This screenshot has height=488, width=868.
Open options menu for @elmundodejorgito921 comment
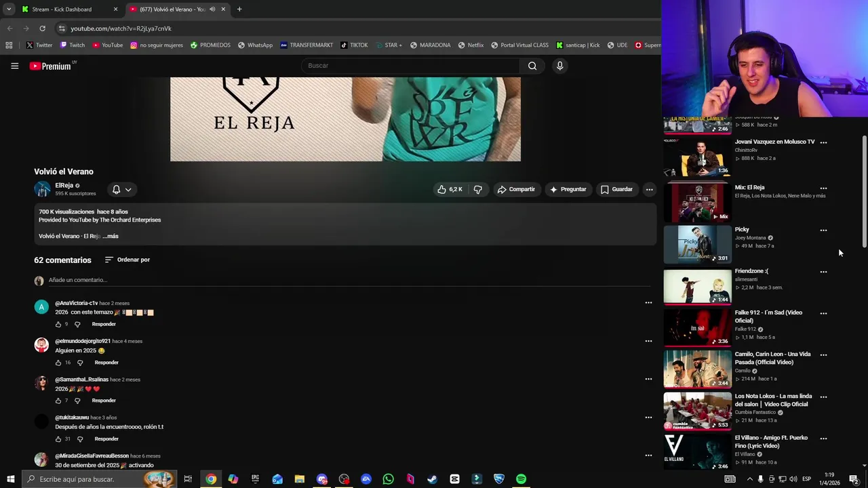coord(648,341)
